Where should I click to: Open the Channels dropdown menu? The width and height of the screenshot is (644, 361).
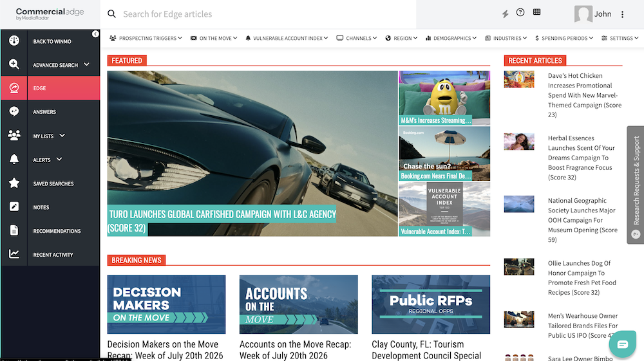[357, 38]
